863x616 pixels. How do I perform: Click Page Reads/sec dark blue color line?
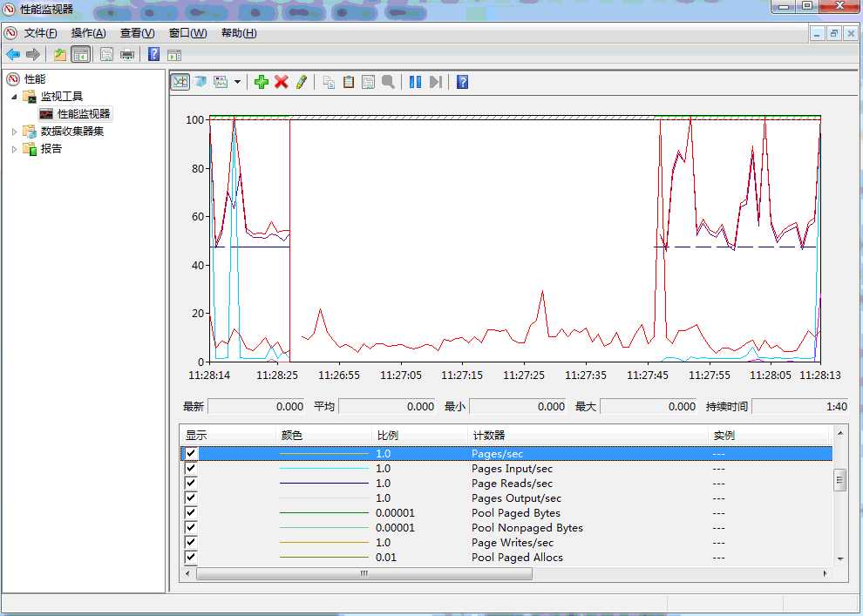[x=324, y=484]
